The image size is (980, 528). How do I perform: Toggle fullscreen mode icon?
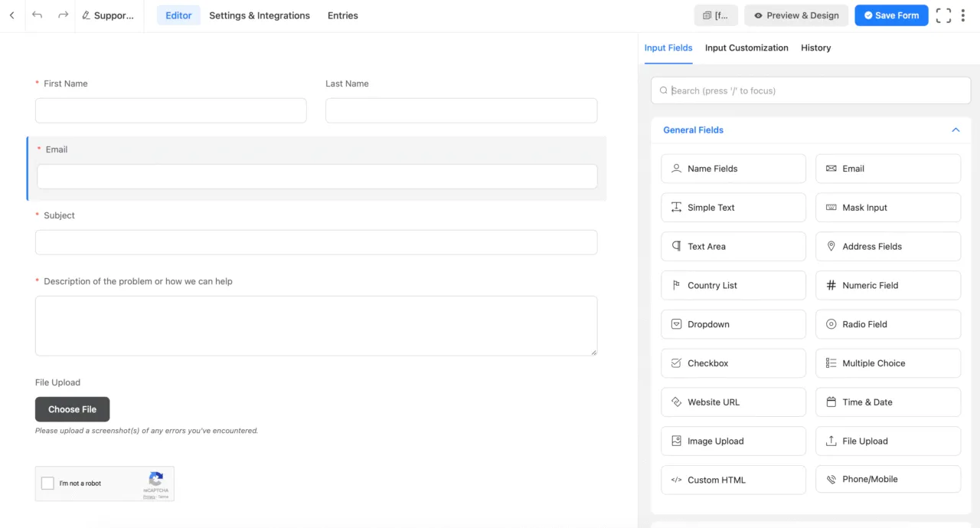pos(943,15)
